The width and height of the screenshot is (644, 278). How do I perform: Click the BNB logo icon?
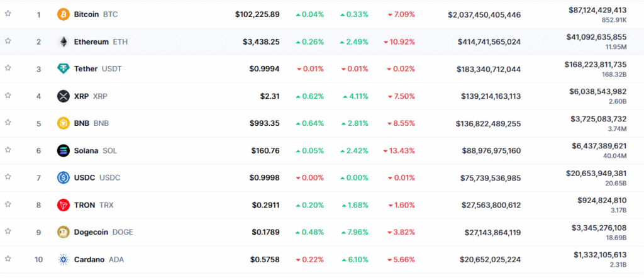[64, 123]
